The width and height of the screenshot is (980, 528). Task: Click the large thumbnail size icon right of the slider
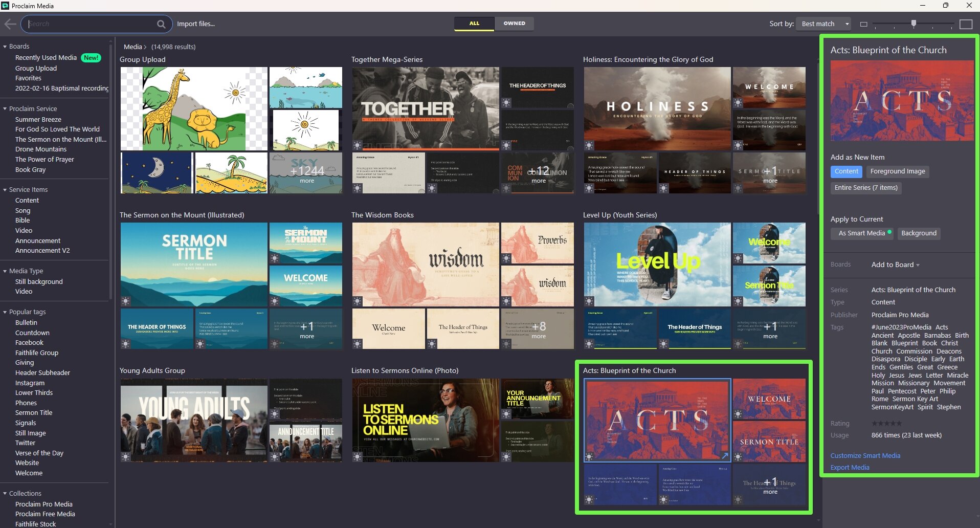(965, 24)
